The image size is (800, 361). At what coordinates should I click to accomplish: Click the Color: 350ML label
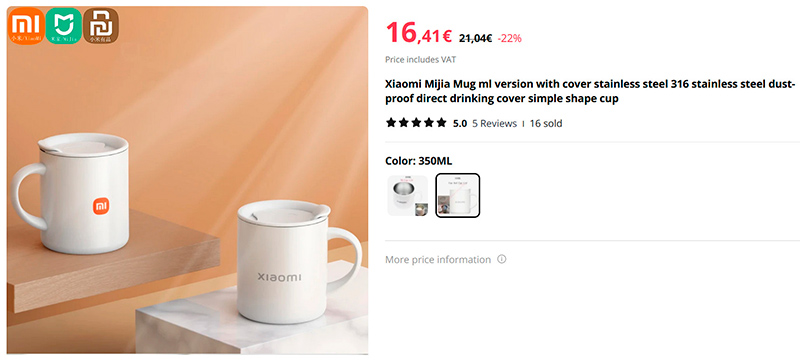[418, 161]
